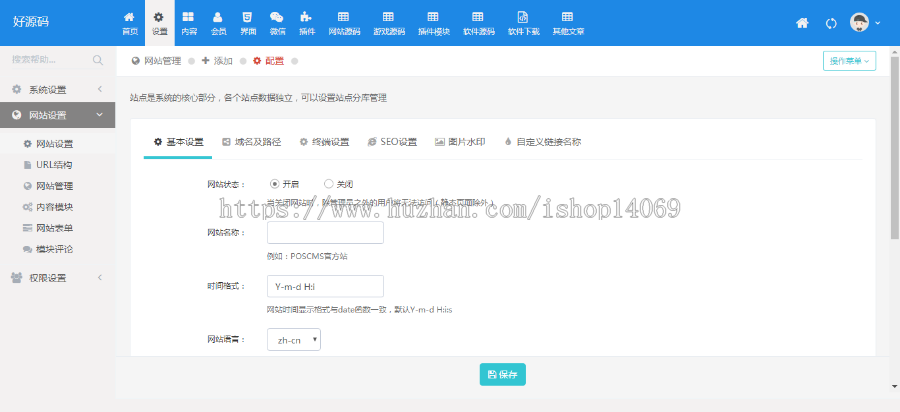
Task: Select the 关闭 radio button for site status
Action: 328,184
